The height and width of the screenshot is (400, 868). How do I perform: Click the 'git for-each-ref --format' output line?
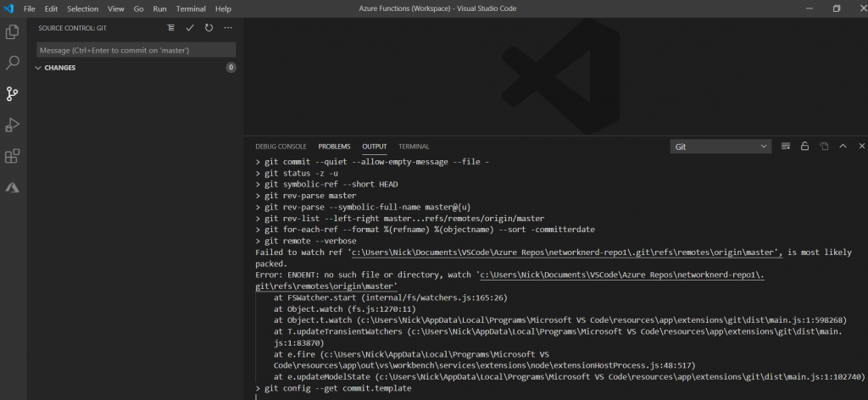click(x=425, y=229)
